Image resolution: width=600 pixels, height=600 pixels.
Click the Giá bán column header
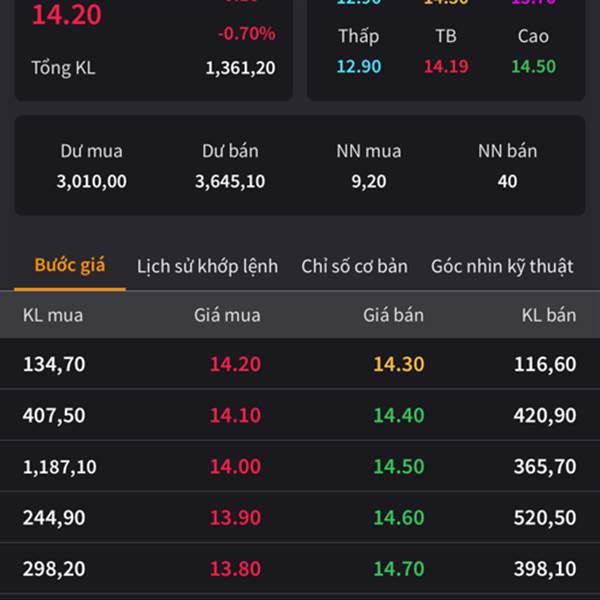[393, 315]
